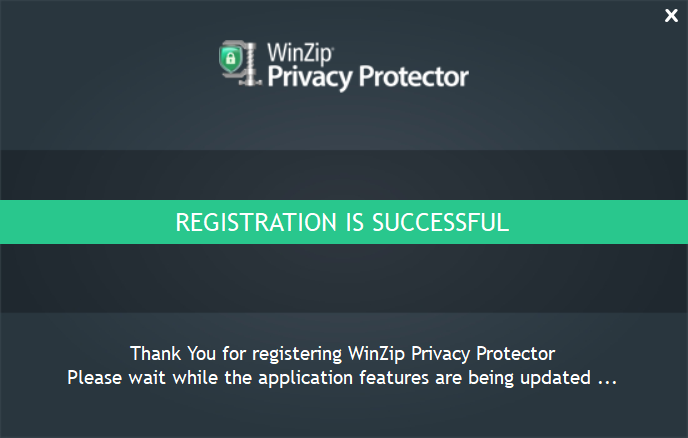
Task: Click the trailing ellipsis after updated
Action: (606, 380)
